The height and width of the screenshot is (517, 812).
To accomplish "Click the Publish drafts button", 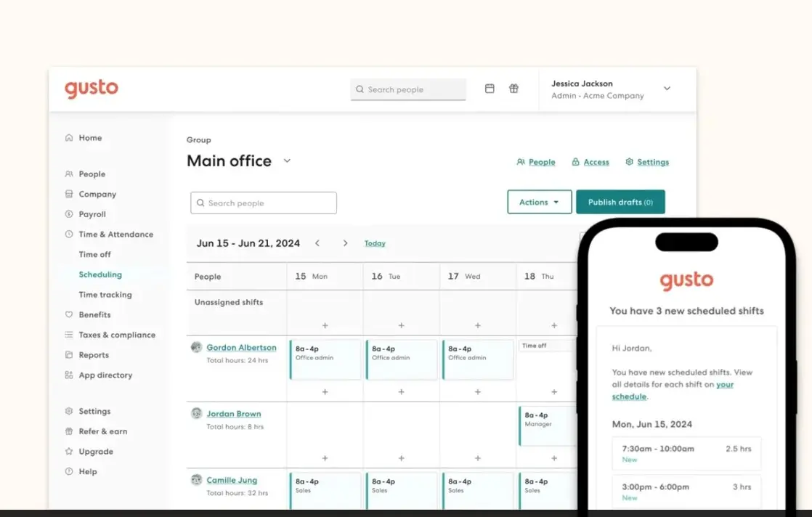I will (x=620, y=202).
